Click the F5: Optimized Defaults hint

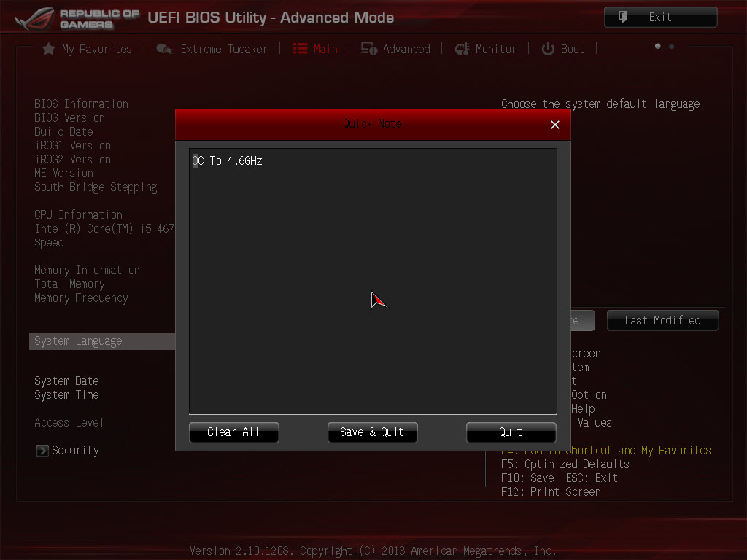pos(565,464)
